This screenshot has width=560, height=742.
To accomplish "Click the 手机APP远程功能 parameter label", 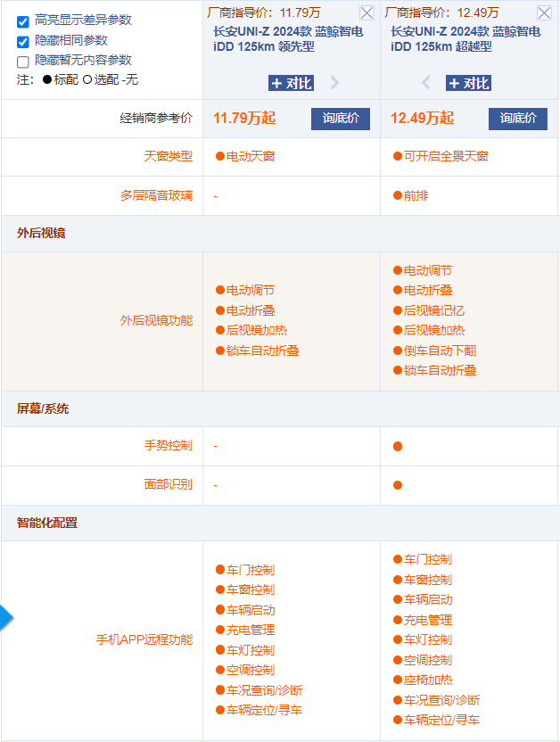I will coord(144,639).
